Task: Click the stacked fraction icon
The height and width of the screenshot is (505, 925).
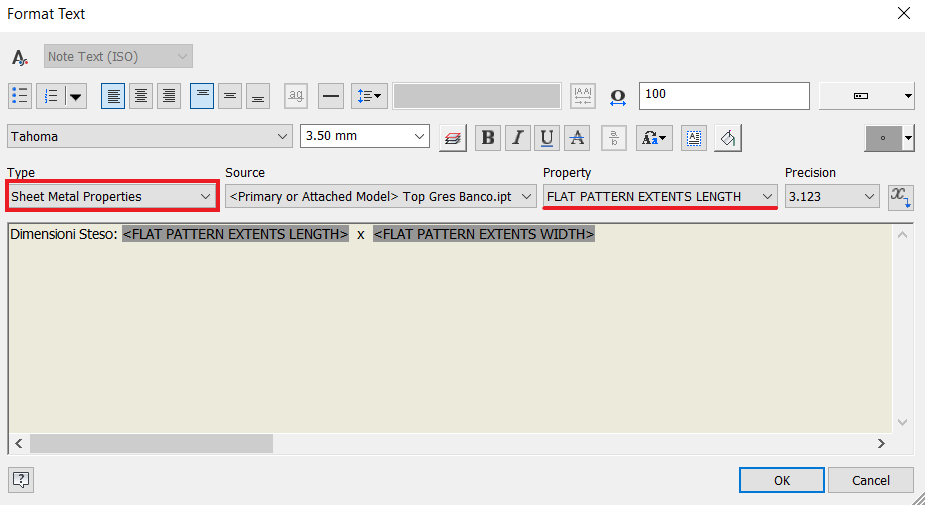Action: pos(614,138)
